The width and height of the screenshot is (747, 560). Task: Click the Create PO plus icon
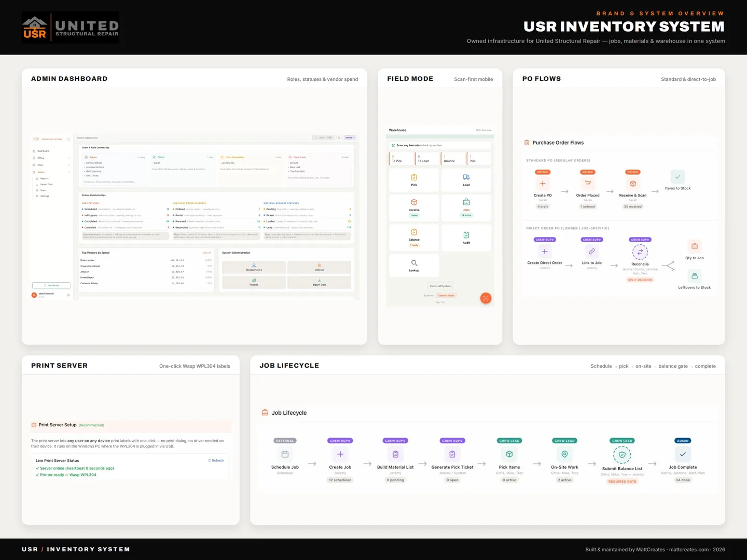tap(543, 184)
